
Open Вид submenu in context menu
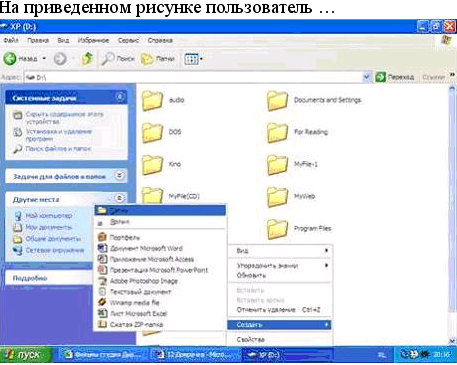(x=280, y=251)
